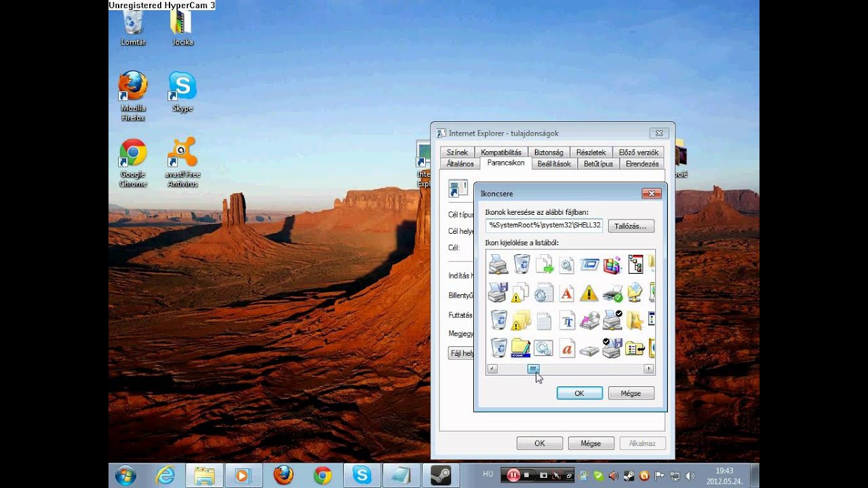
Task: Select the flat gray drive icon
Action: (589, 350)
